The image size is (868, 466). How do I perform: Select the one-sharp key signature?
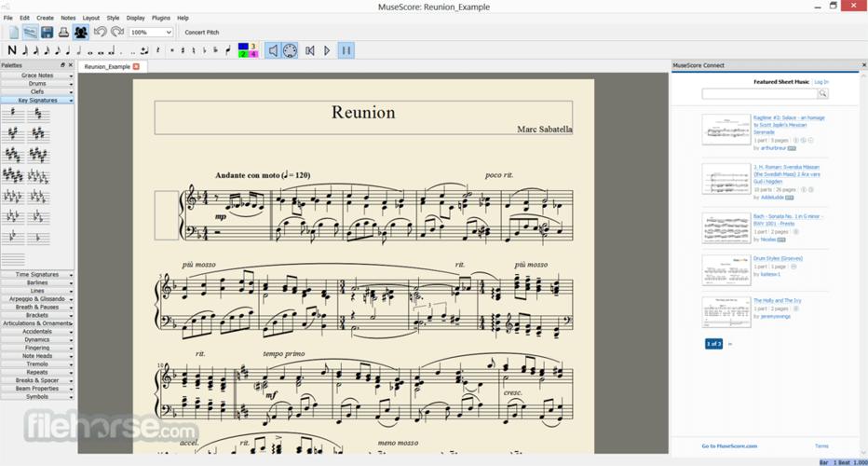13,114
